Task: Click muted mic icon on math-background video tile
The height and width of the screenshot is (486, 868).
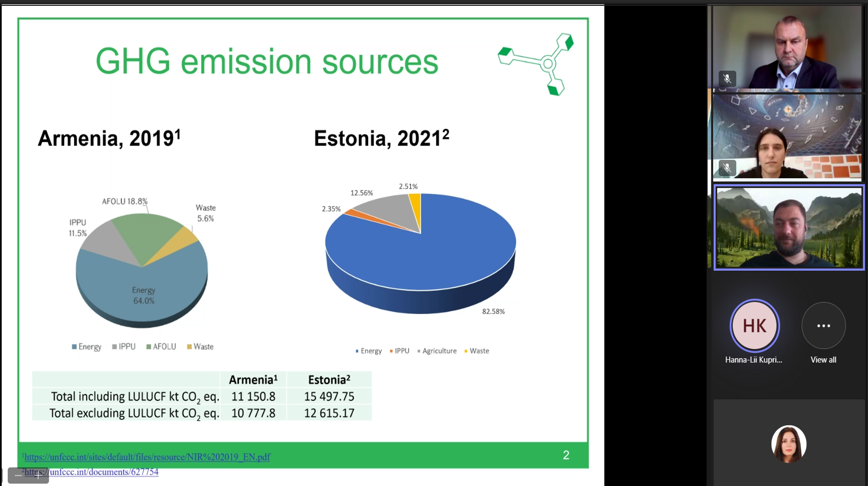Action: [727, 168]
